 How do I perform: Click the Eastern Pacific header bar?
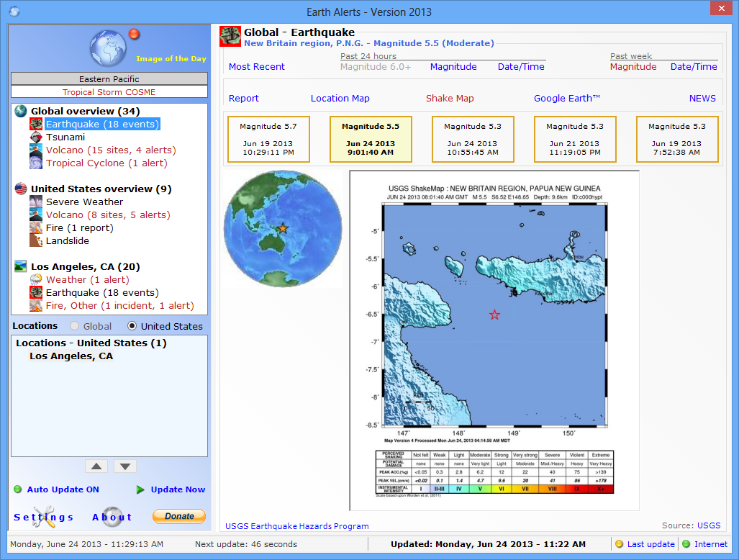[x=109, y=78]
